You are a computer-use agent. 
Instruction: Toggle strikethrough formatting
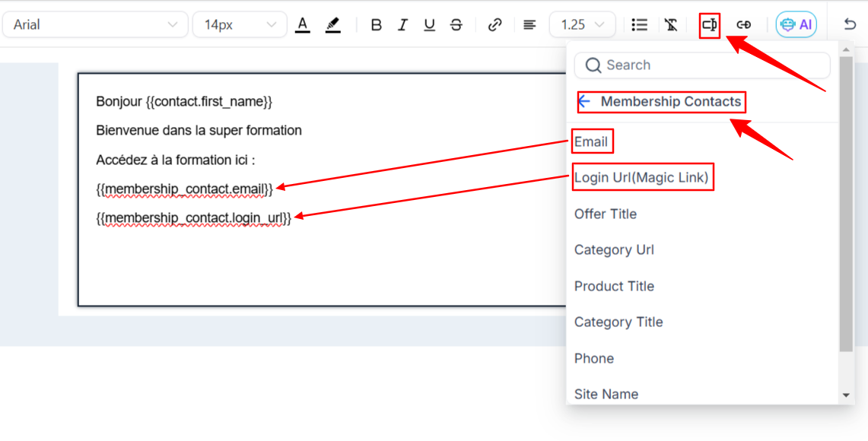[456, 25]
